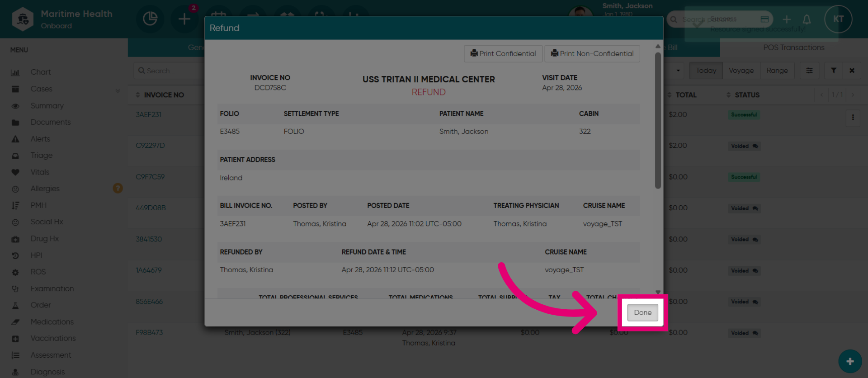Open Vitals in the sidebar
This screenshot has width=868, height=378.
tap(40, 172)
